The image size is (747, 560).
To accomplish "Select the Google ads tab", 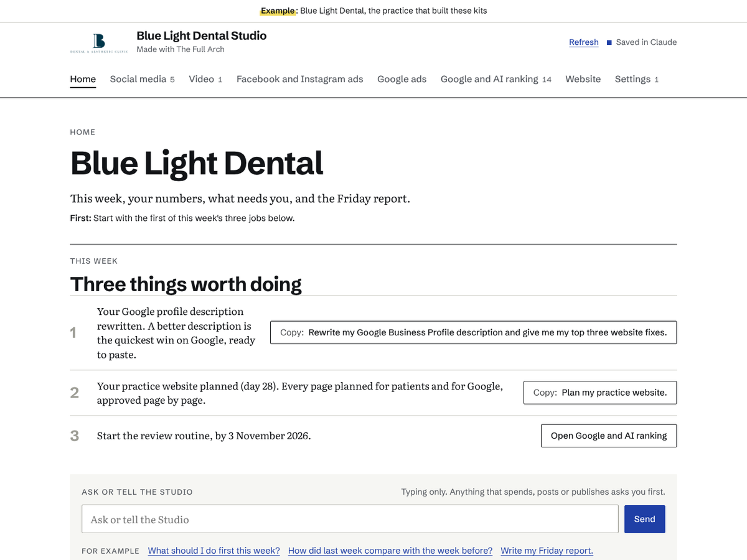I will coord(402,79).
